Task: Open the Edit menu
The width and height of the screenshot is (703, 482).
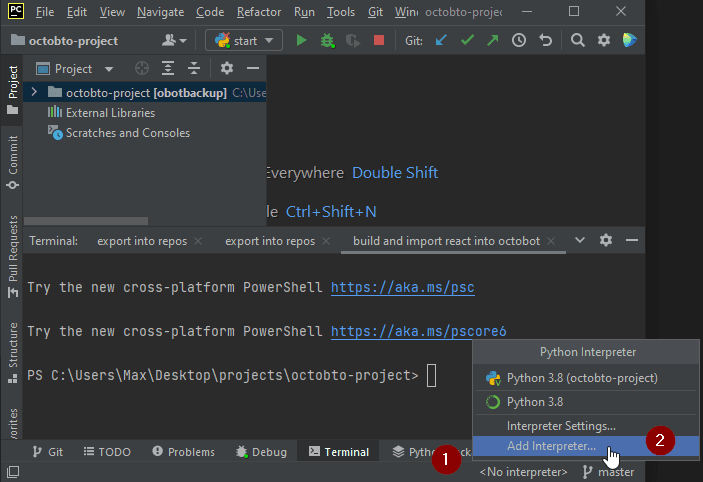Action: pyautogui.click(x=77, y=12)
